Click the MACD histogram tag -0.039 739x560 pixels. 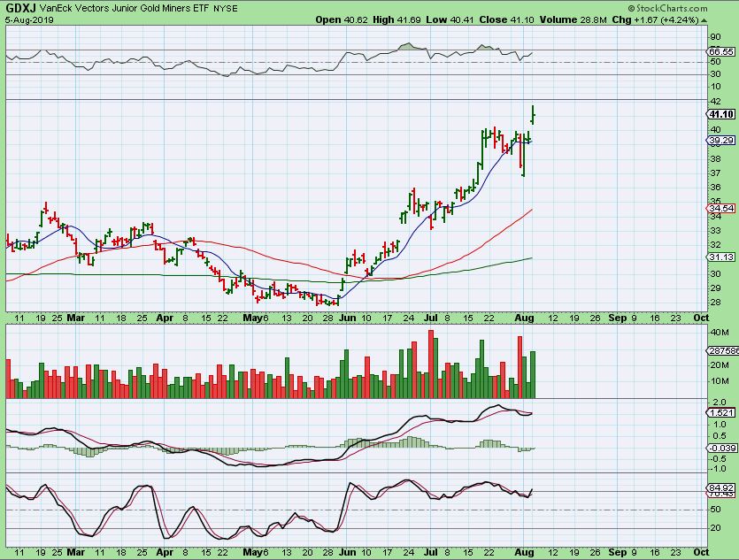pyautogui.click(x=721, y=448)
